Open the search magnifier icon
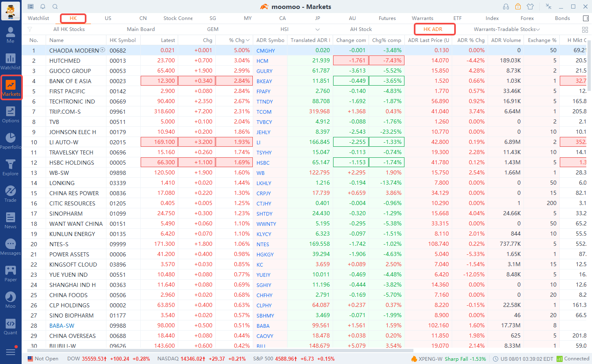Screen dimensions: 592x364 pos(55,7)
